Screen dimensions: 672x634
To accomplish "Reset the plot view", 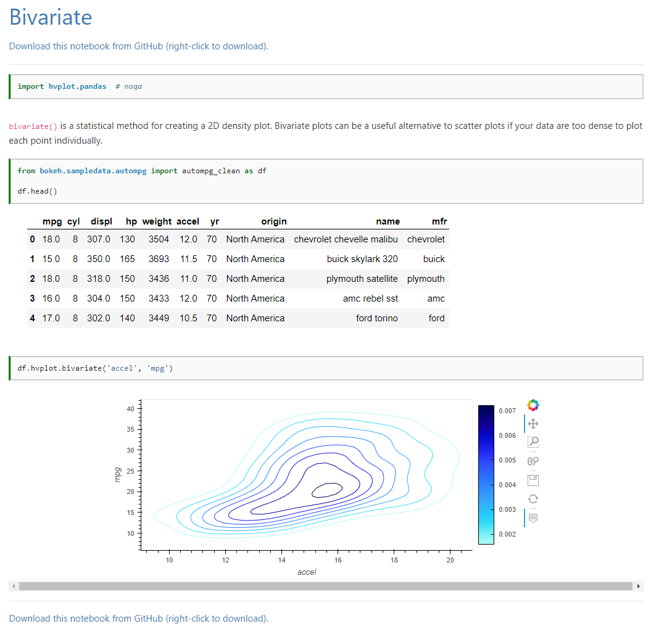I will point(533,498).
